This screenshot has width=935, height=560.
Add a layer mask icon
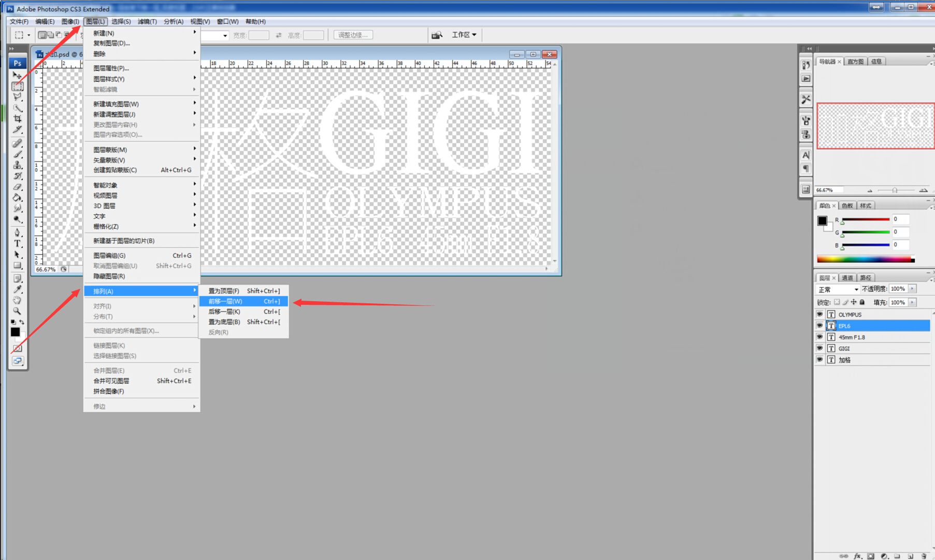tap(871, 556)
